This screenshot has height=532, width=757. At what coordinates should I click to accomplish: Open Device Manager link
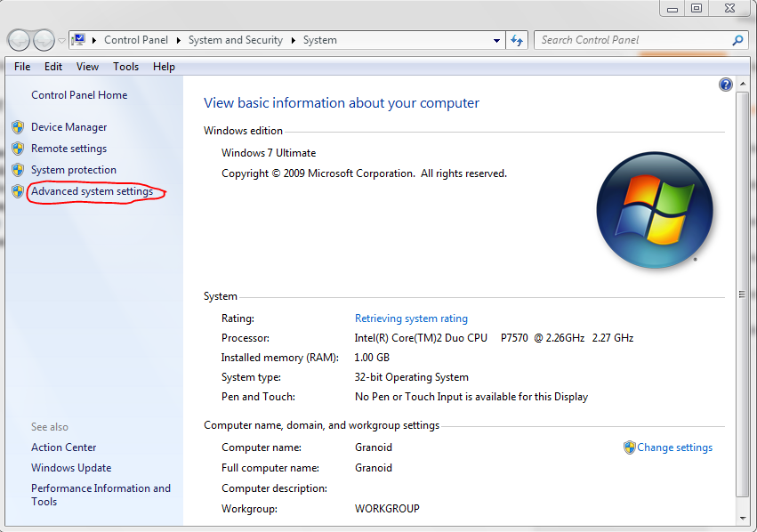tap(69, 127)
